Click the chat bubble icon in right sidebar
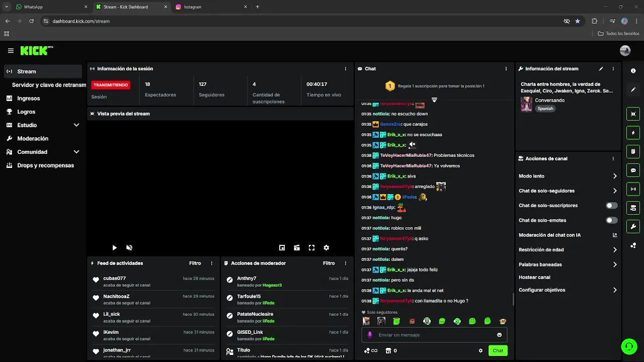The width and height of the screenshot is (644, 362). tap(633, 170)
